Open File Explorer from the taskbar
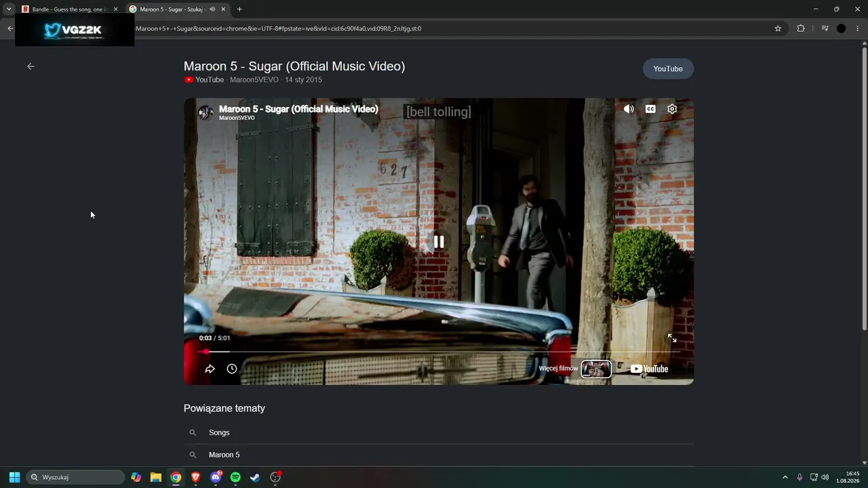 [156, 477]
